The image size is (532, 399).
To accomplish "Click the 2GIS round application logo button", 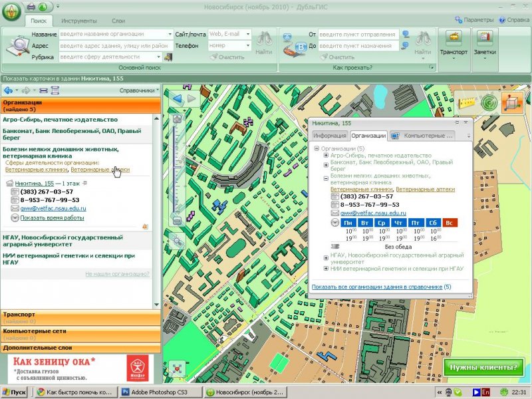I will pyautogui.click(x=11, y=11).
